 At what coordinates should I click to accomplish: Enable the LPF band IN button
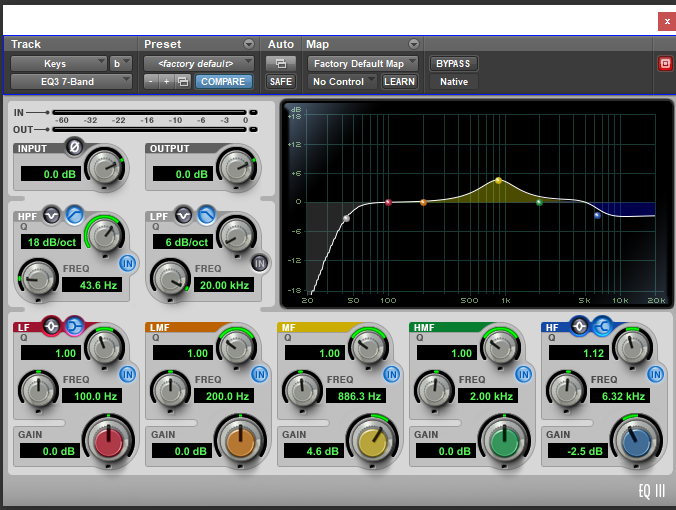coord(260,263)
